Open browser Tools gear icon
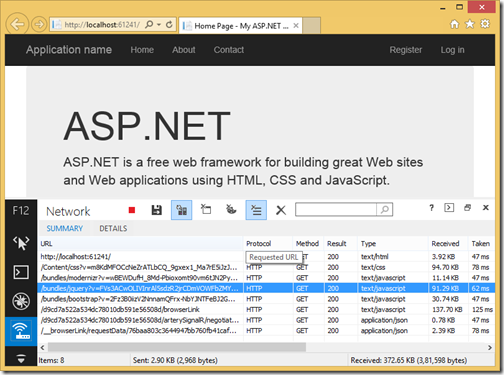This screenshot has height=375, width=504. tap(485, 24)
